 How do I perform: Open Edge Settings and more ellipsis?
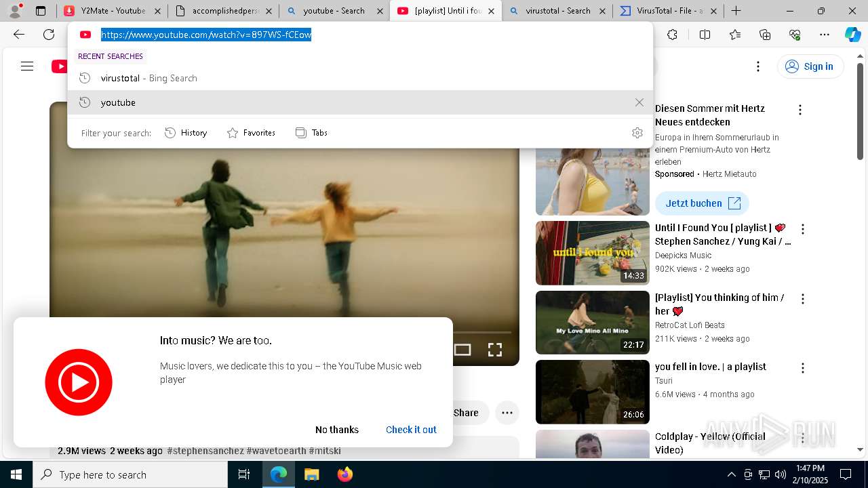pos(825,35)
